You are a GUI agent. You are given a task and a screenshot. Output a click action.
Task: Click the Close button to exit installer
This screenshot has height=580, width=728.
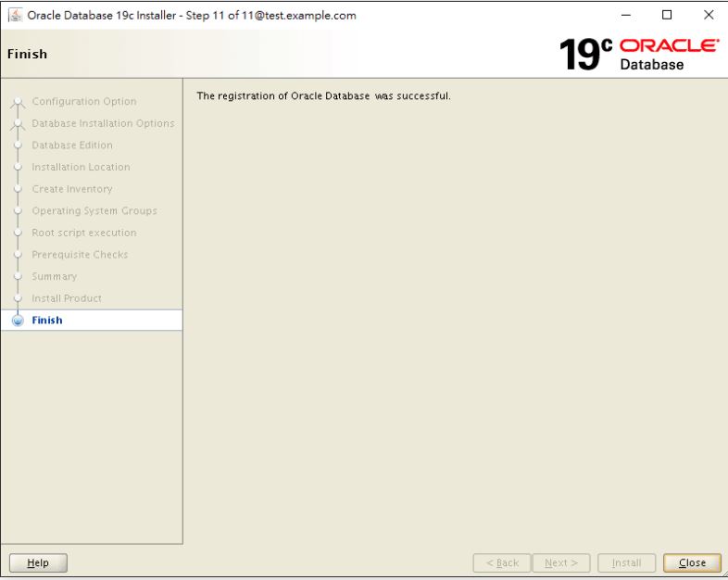tap(692, 562)
